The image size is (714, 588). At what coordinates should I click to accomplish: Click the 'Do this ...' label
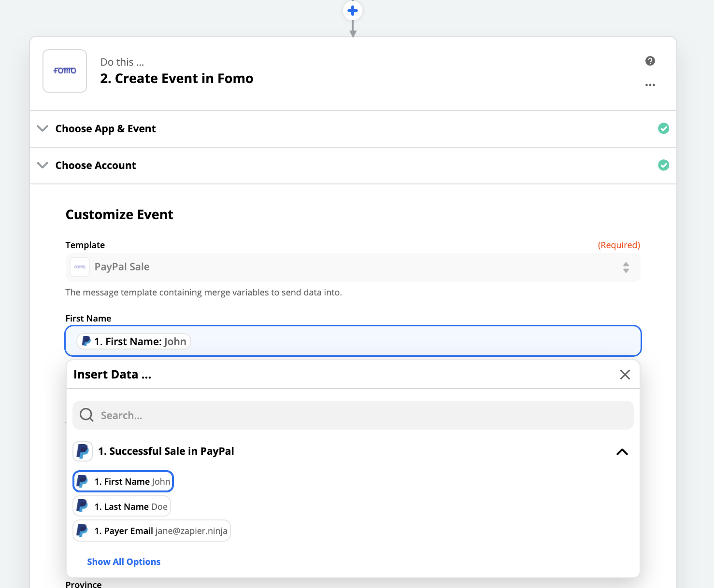click(x=122, y=62)
